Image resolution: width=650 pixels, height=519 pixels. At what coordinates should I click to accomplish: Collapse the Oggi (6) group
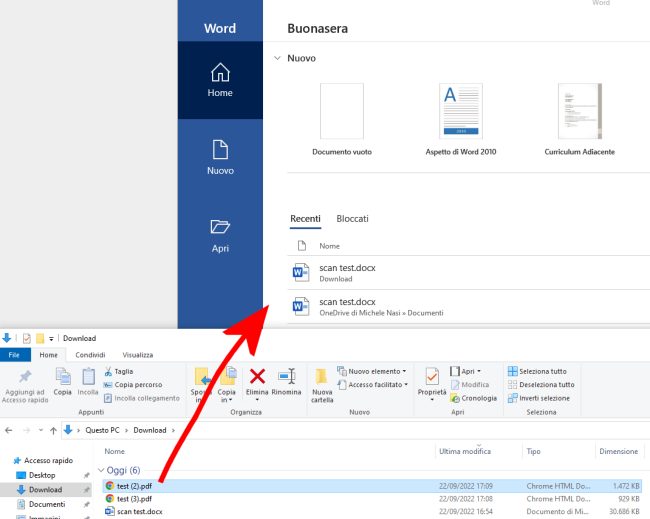tap(101, 470)
